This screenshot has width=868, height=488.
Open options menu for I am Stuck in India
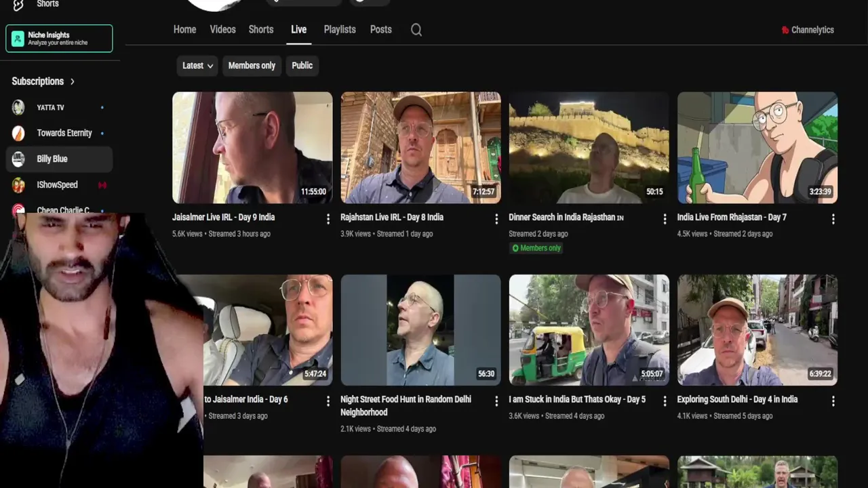pos(665,401)
